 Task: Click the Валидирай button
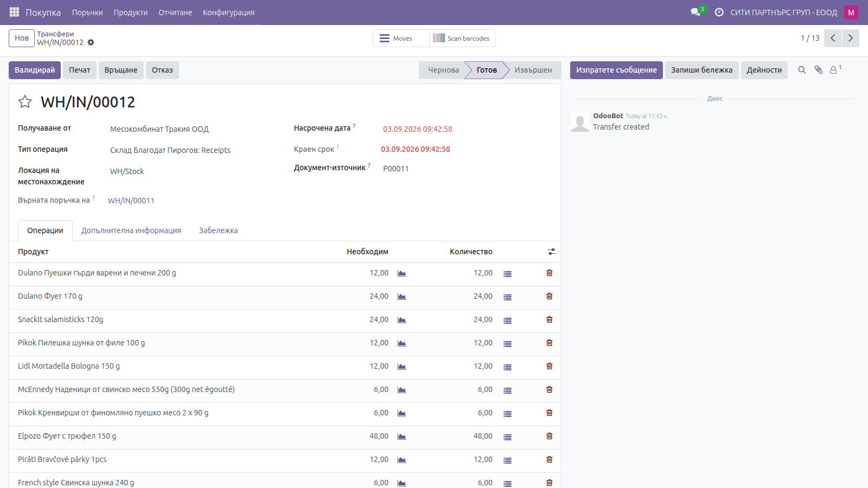click(x=35, y=70)
